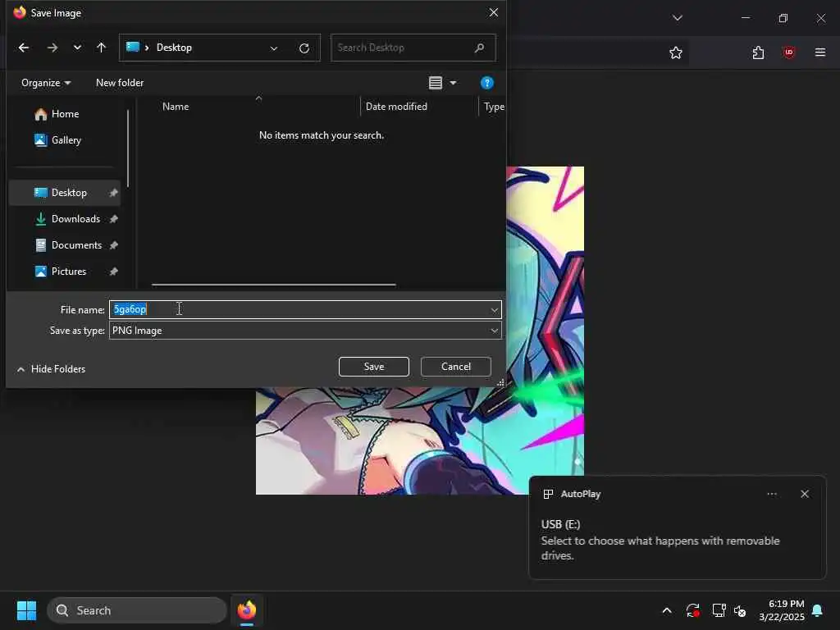Click the navigation pane vertical scrollbar
This screenshot has height=630, width=840.
[128, 148]
